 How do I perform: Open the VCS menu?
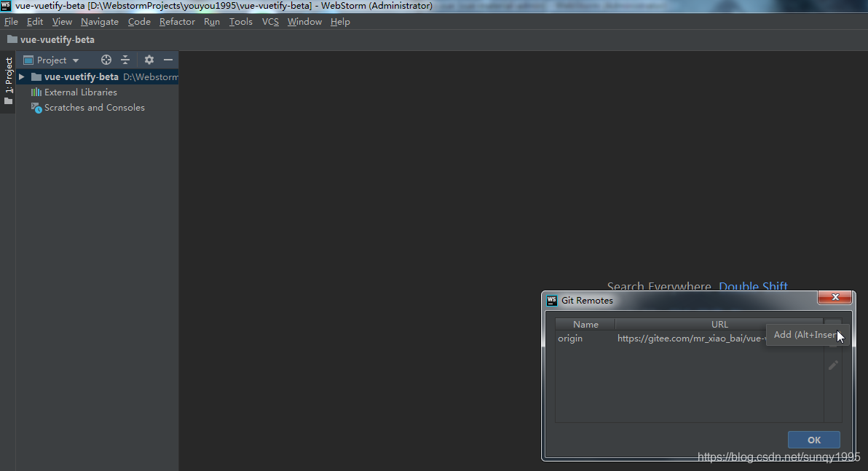coord(270,22)
